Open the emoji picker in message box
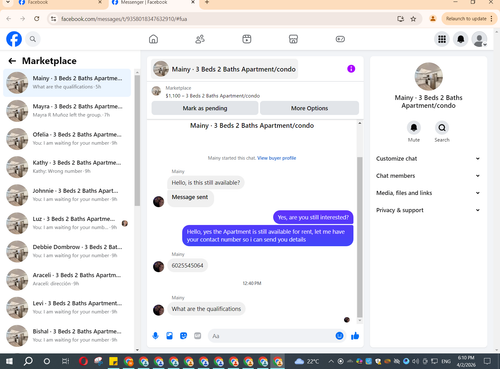 [x=339, y=336]
